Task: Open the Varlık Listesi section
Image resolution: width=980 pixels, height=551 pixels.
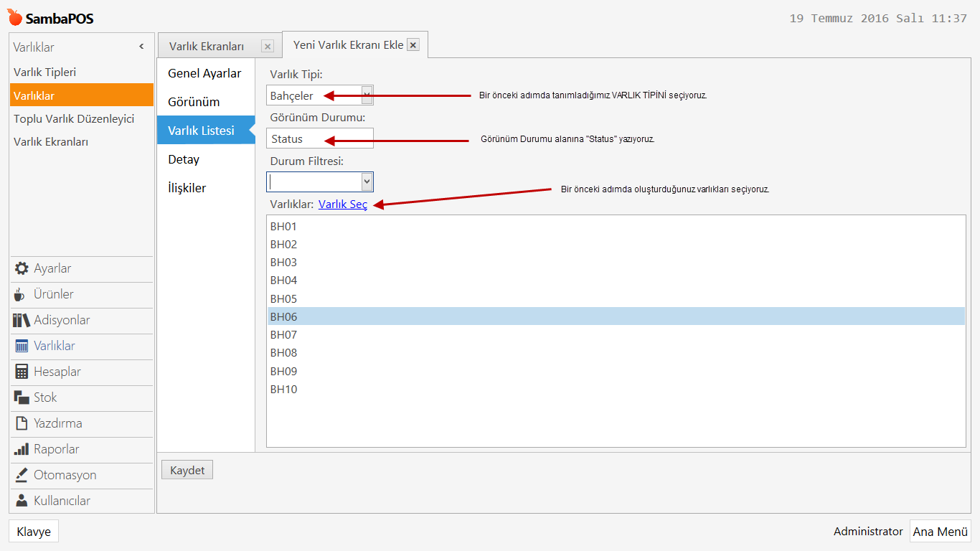Action: pos(206,131)
